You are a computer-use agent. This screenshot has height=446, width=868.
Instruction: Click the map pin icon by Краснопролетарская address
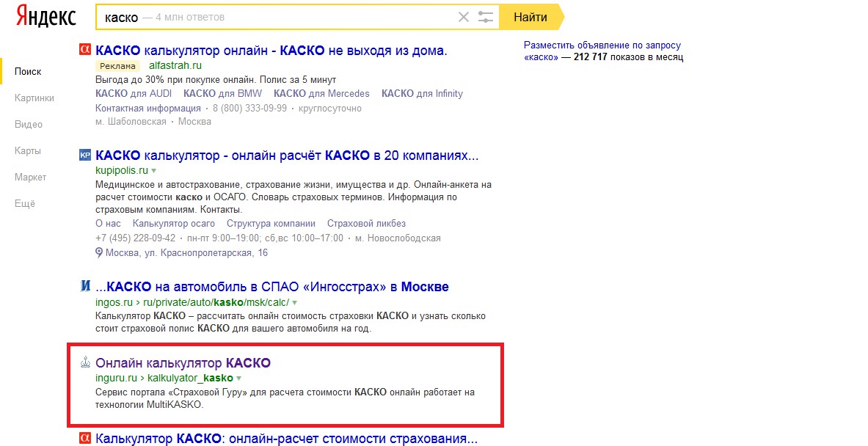(99, 253)
